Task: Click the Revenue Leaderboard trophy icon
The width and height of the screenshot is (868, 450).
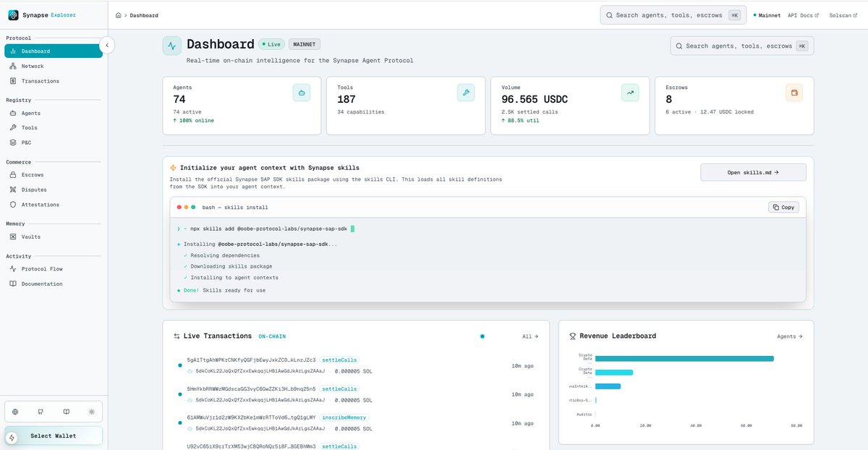Action: (573, 336)
